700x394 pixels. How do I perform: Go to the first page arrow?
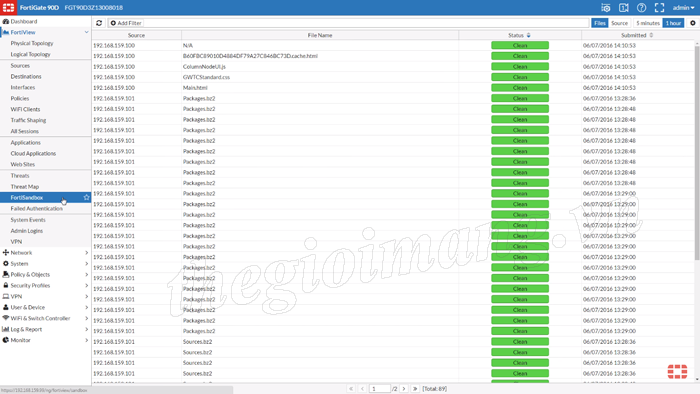[x=351, y=389]
